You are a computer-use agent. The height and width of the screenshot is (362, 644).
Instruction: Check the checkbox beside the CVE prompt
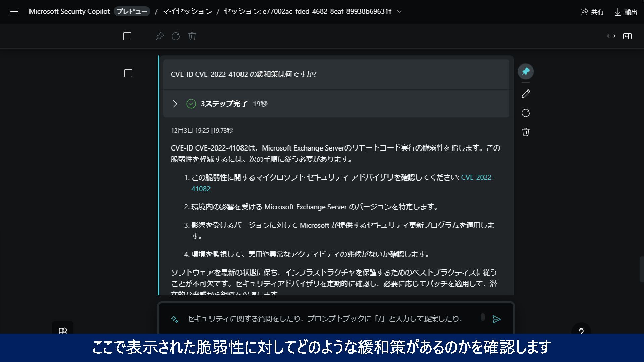pyautogui.click(x=128, y=73)
